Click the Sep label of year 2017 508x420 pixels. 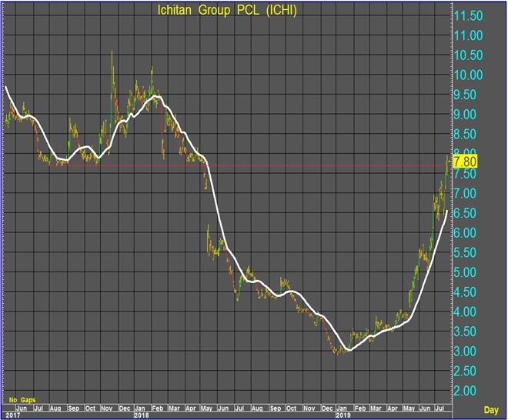tap(74, 408)
